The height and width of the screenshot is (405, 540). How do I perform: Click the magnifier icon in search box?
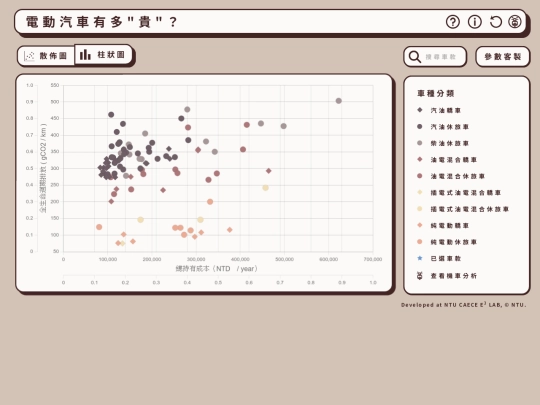(415, 57)
